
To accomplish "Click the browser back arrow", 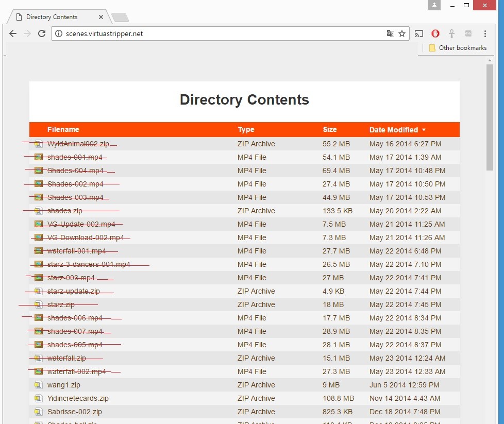I will (x=13, y=34).
